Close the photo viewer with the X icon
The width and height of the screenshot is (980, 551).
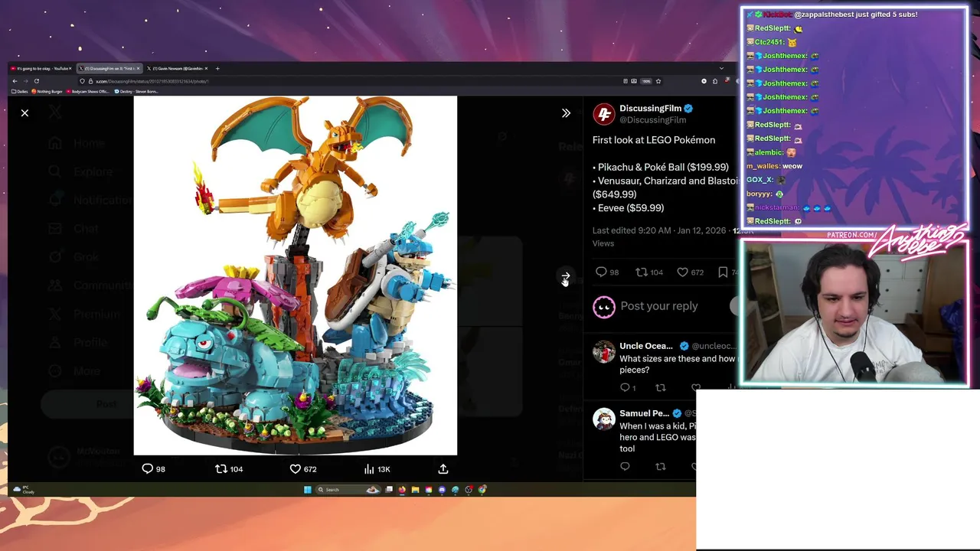point(24,113)
